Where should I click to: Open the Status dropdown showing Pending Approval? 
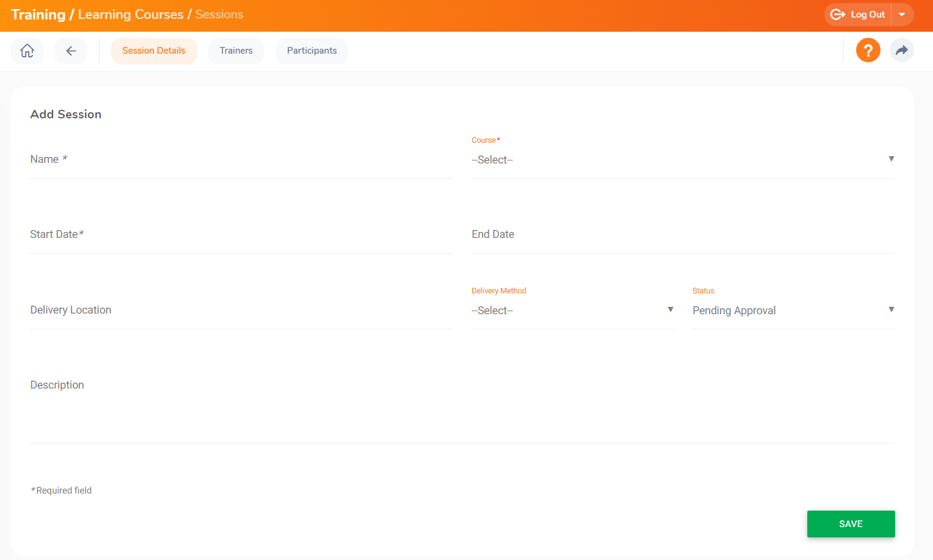pos(794,311)
